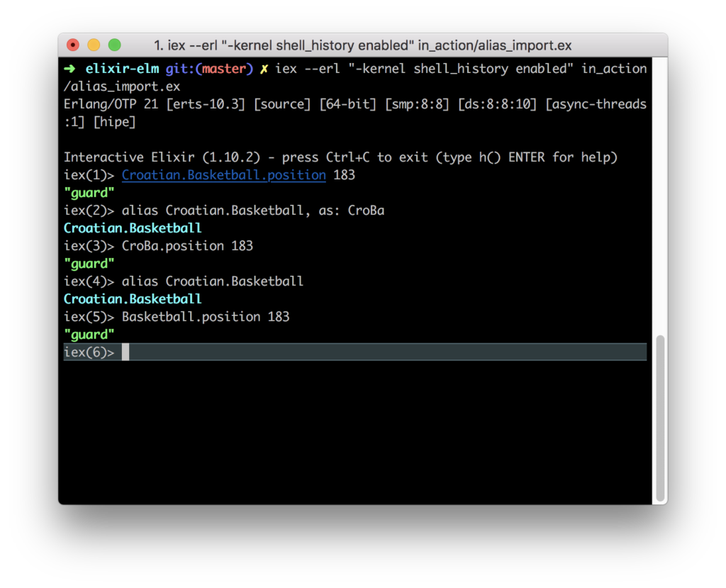Click the "[hipe]" text
726x588 pixels.
click(114, 122)
